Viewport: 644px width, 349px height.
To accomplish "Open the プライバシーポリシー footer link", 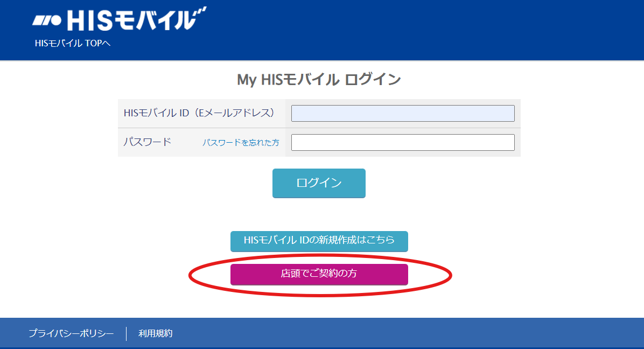I will click(x=71, y=333).
